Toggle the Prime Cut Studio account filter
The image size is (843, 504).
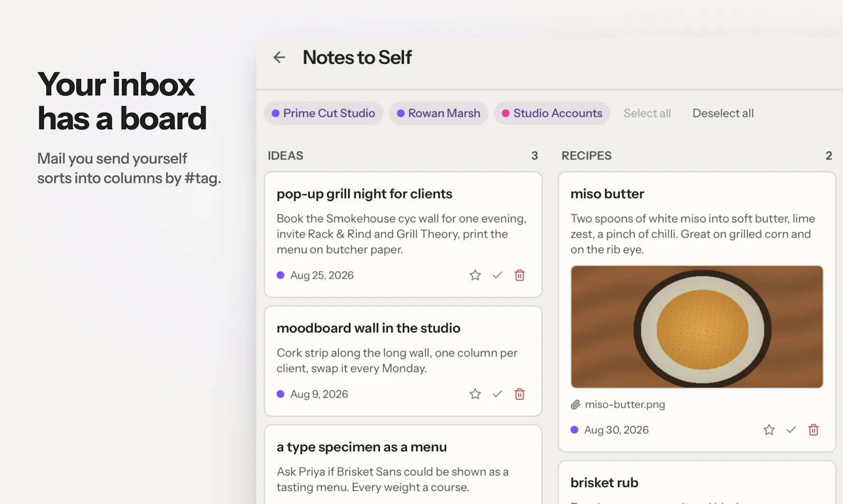324,113
